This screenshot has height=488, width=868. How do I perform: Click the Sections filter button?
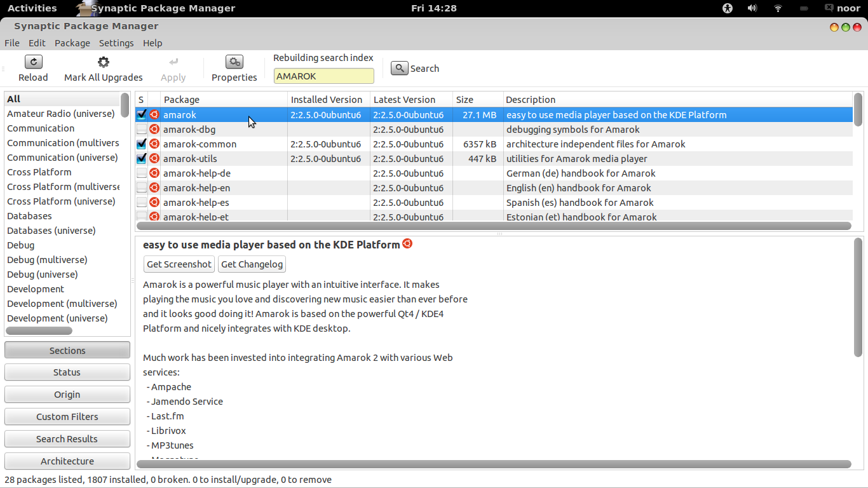(x=67, y=351)
